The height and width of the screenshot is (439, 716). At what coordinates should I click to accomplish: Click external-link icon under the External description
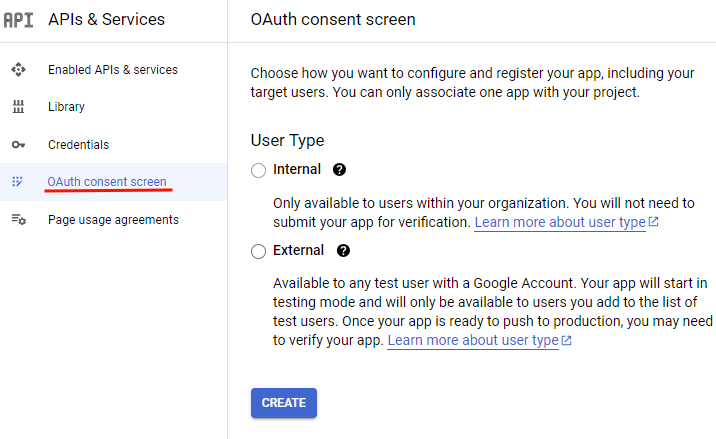(567, 341)
